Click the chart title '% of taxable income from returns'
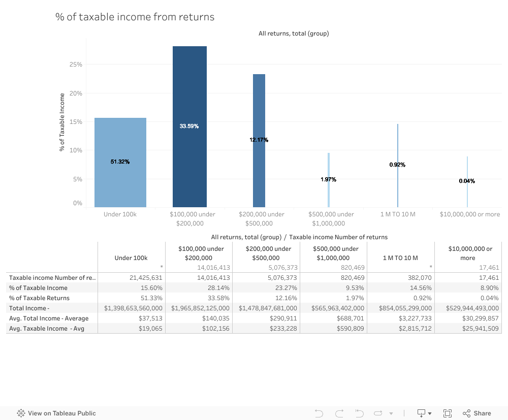 point(135,17)
